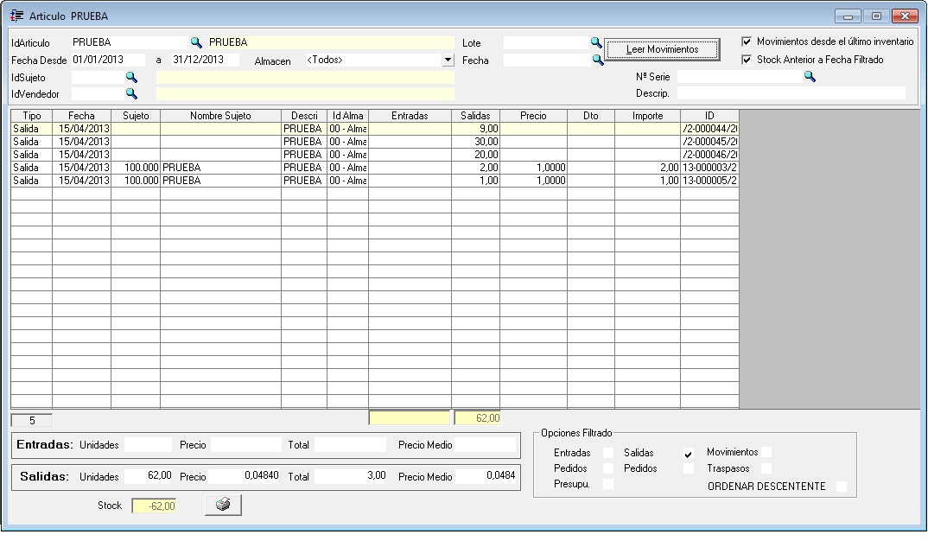Click the Nº Serie search magnifier
The height and width of the screenshot is (560, 928).
tap(810, 76)
